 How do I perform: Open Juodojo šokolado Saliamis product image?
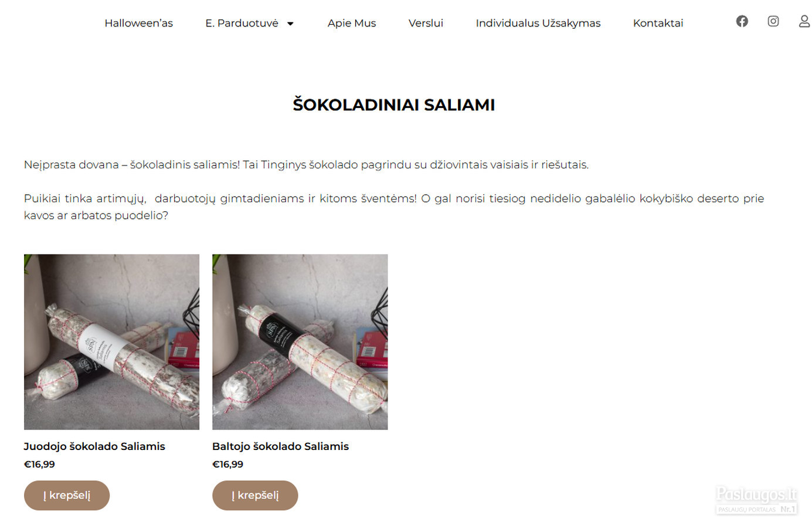pos(111,342)
